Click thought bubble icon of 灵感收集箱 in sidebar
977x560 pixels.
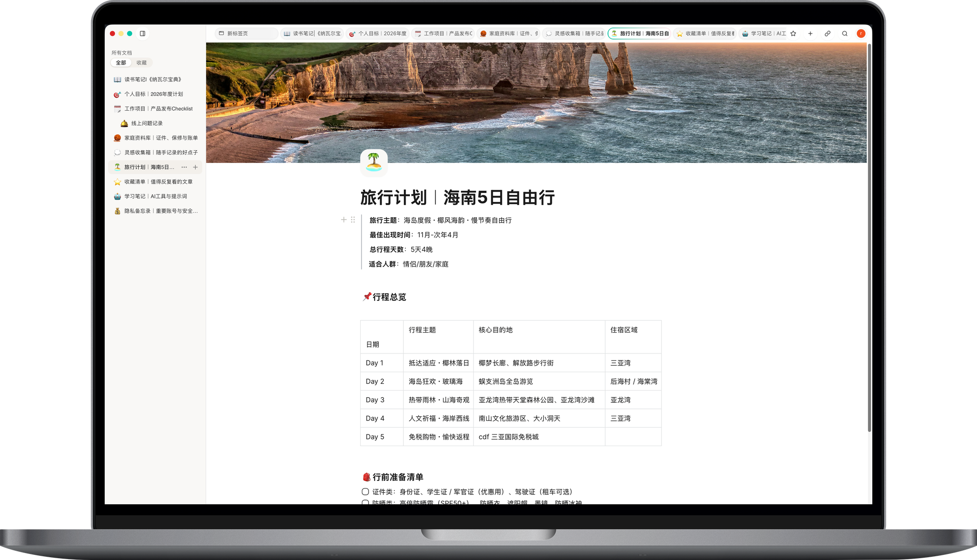(117, 153)
